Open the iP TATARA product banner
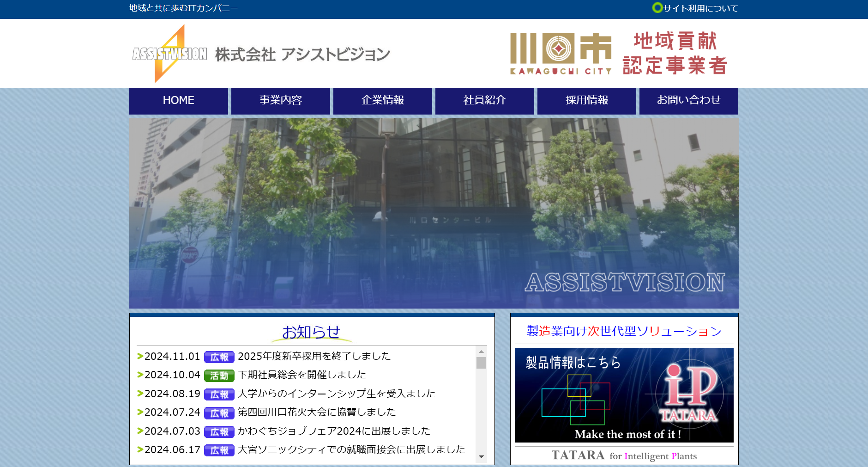868x467 pixels. pos(624,395)
